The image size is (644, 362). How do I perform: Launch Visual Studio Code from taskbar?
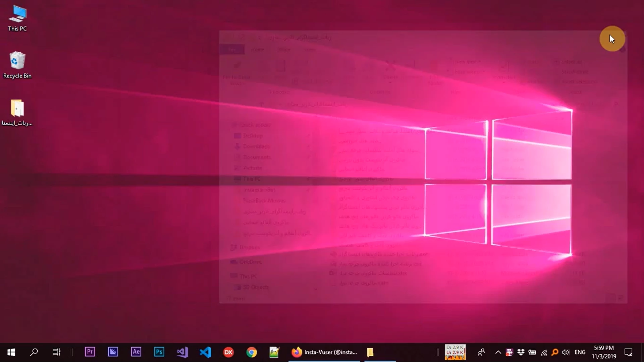coord(205,352)
